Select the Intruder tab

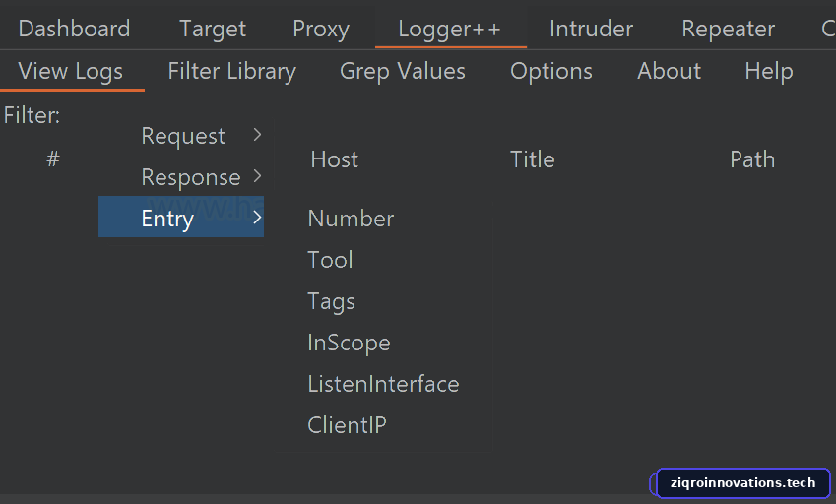(x=591, y=29)
